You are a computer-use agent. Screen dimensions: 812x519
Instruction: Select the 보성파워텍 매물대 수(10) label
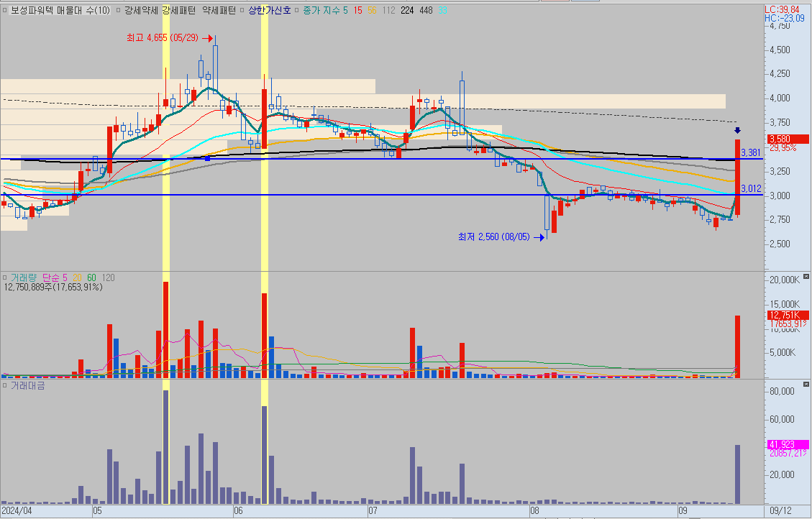tap(60, 10)
